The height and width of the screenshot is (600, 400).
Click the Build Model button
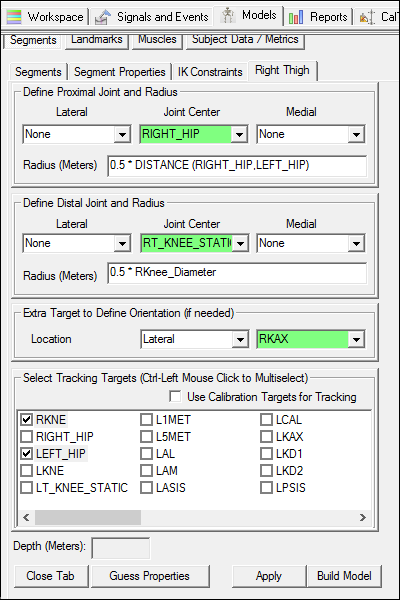[344, 576]
